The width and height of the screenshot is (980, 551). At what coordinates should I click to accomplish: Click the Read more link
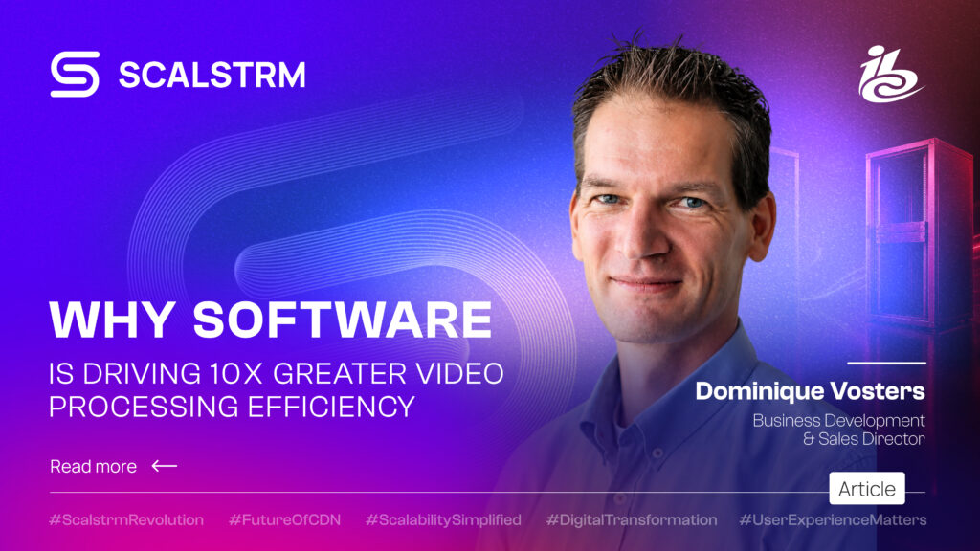(x=93, y=466)
